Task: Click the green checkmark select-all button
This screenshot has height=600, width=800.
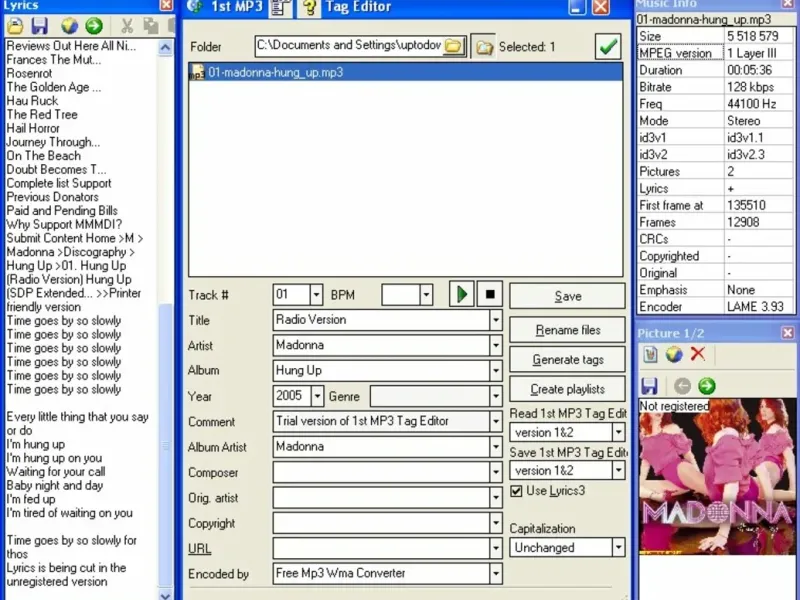Action: click(608, 47)
